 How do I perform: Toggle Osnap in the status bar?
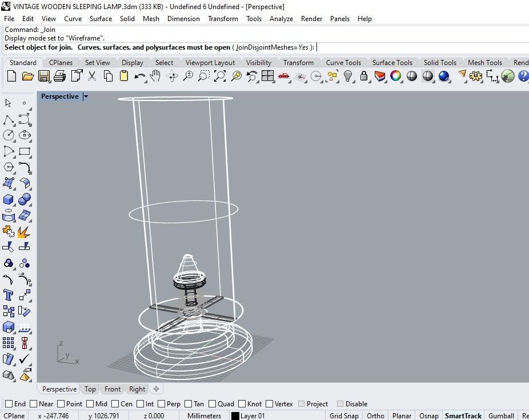click(429, 416)
